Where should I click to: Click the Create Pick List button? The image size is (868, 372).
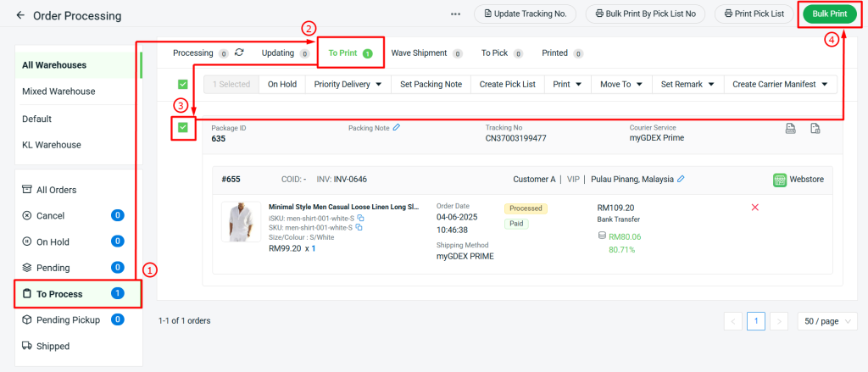click(508, 84)
